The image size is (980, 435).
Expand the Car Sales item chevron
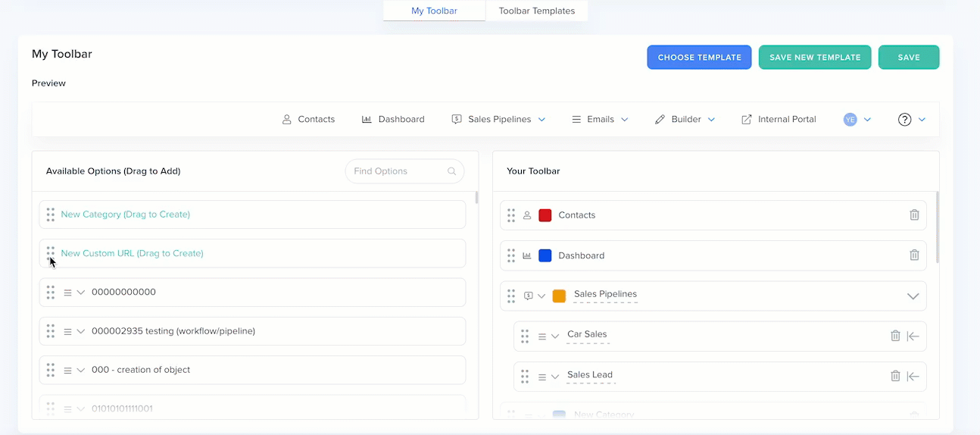click(x=555, y=336)
